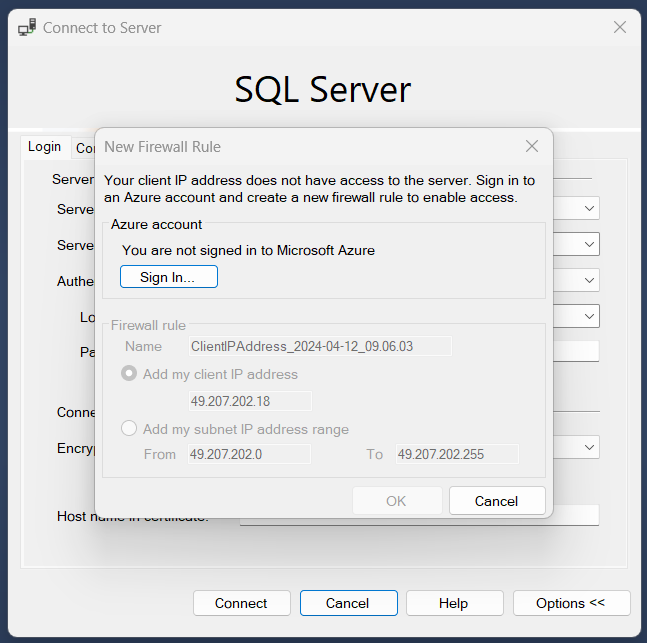Click the 'You are not signed in' message

tap(248, 251)
